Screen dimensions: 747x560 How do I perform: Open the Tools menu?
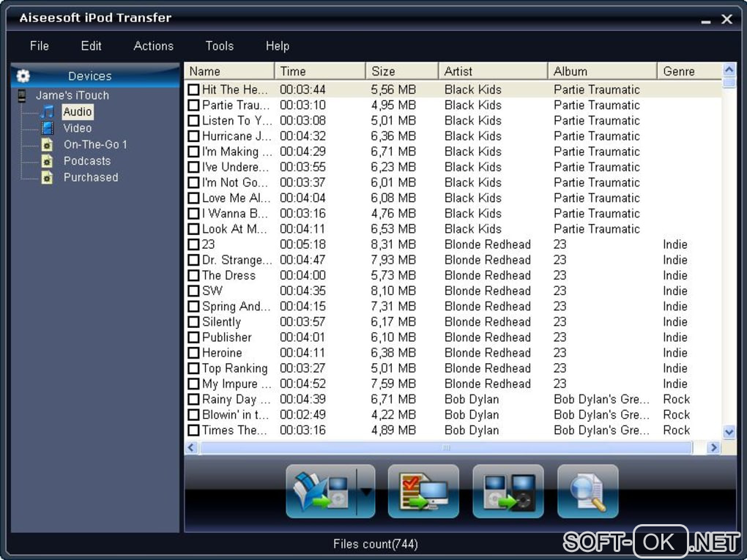click(x=220, y=45)
